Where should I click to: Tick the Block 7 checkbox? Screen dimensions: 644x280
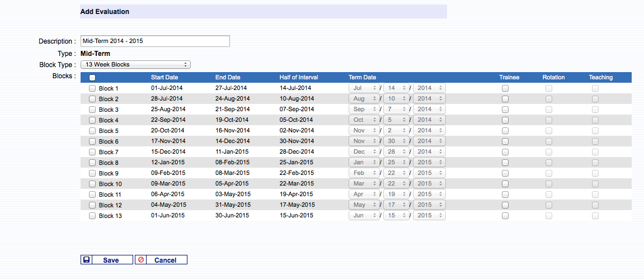[x=92, y=152]
